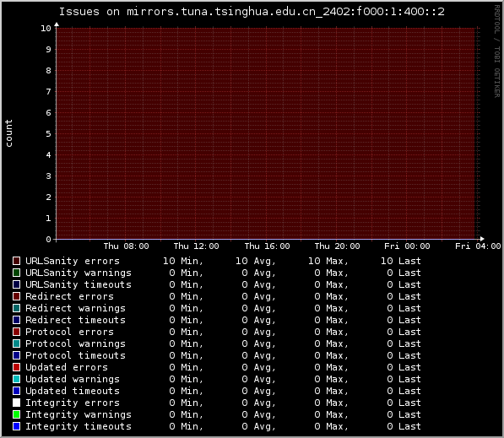
Task: Click the Thu 12:00 time axis label
Action: point(196,246)
